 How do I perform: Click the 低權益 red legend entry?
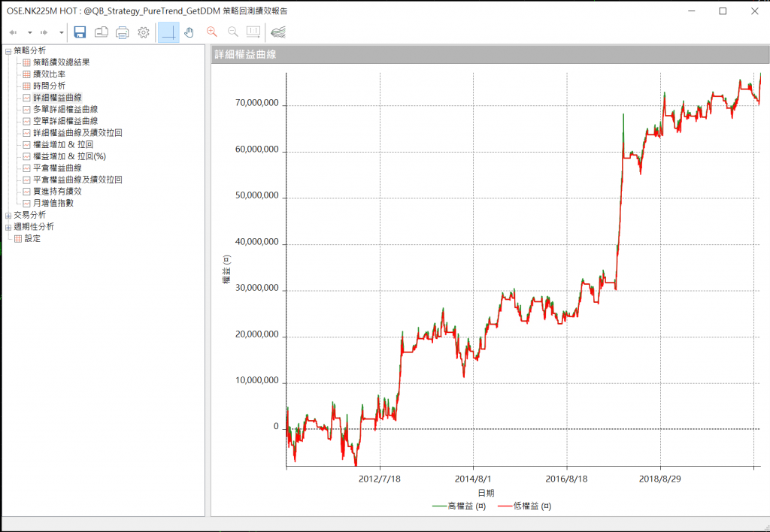(532, 507)
